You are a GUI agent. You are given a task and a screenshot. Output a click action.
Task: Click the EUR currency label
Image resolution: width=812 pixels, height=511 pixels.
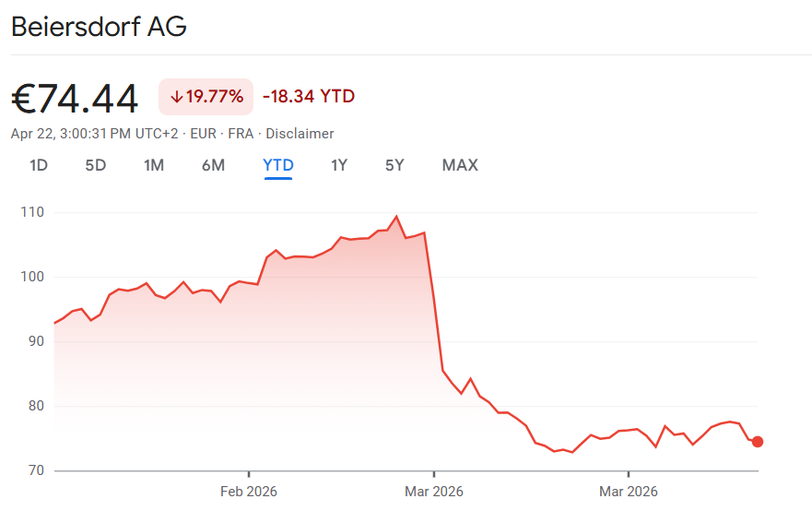point(203,134)
